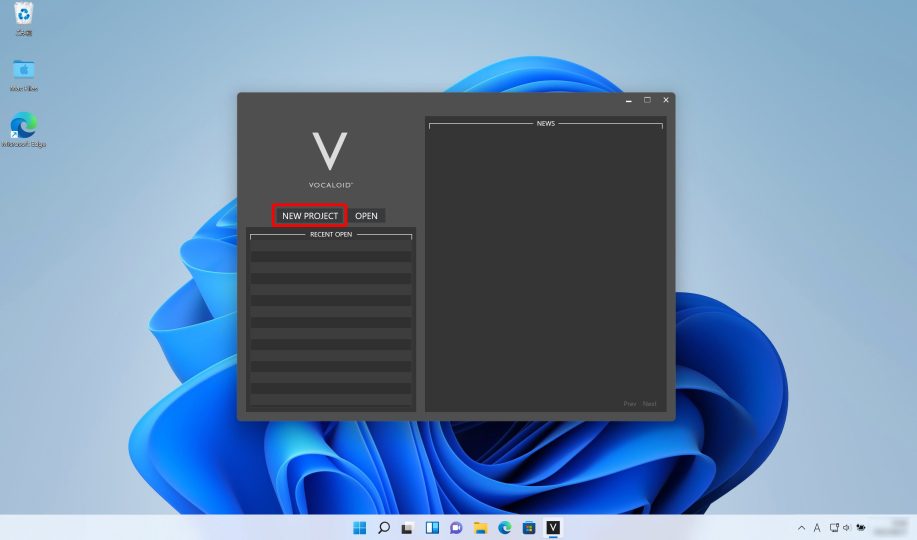The height and width of the screenshot is (540, 917).
Task: Click the VOCALOID taskbar icon
Action: 553,528
